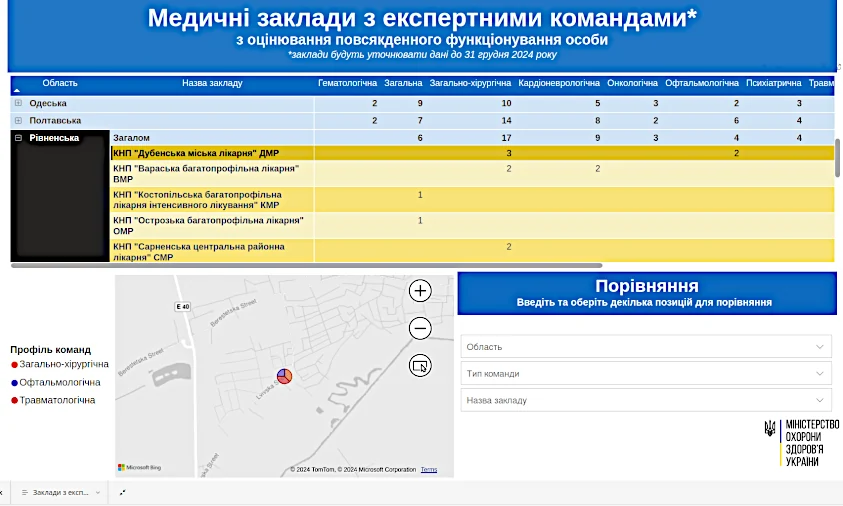This screenshot has width=843, height=506.
Task: Click the Ministry of Health Ukraine logo
Action: tap(801, 443)
